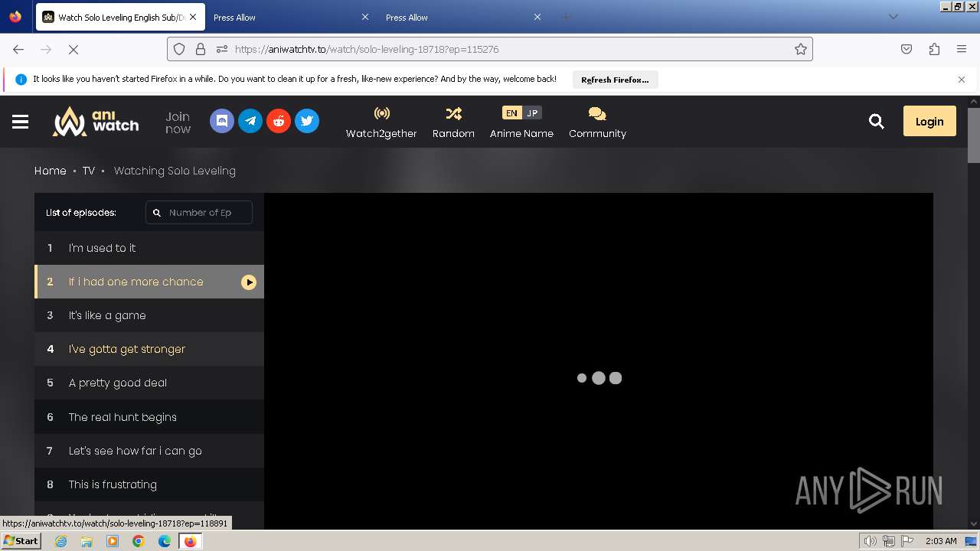This screenshot has width=980, height=551.
Task: Play episode 1 I'm used to it
Action: pos(149,248)
